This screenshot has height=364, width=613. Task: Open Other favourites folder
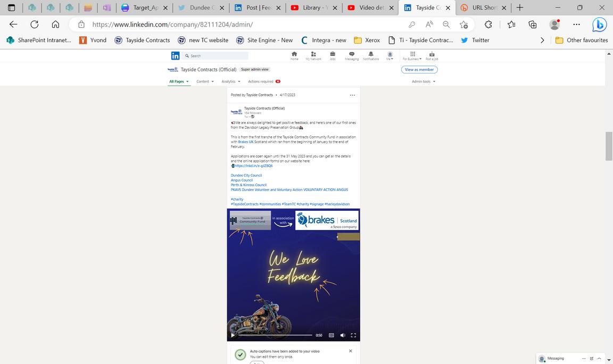581,40
